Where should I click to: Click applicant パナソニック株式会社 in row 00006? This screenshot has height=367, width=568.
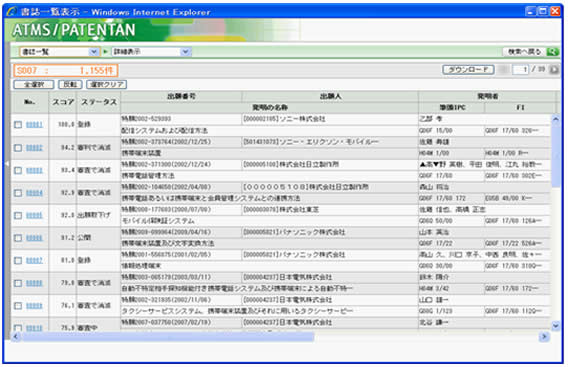point(294,232)
